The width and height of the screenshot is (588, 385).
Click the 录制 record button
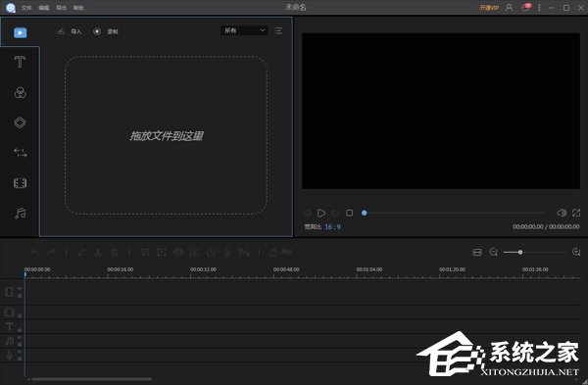(x=106, y=31)
